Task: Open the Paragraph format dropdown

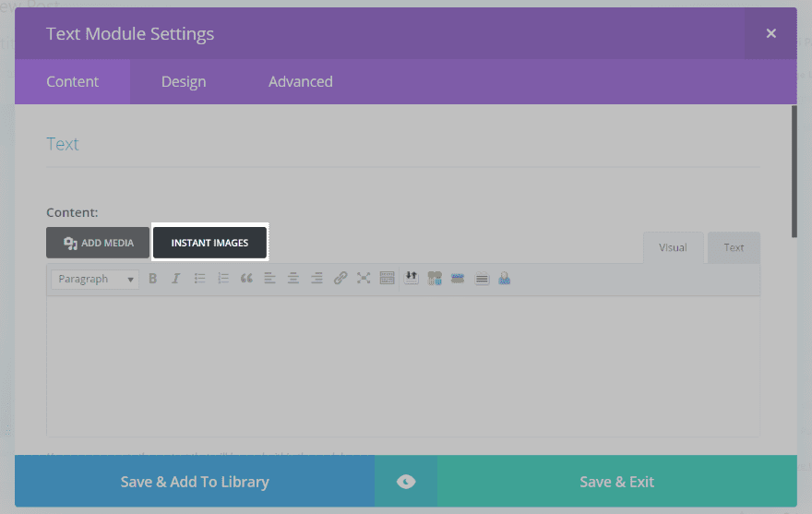Action: (95, 279)
